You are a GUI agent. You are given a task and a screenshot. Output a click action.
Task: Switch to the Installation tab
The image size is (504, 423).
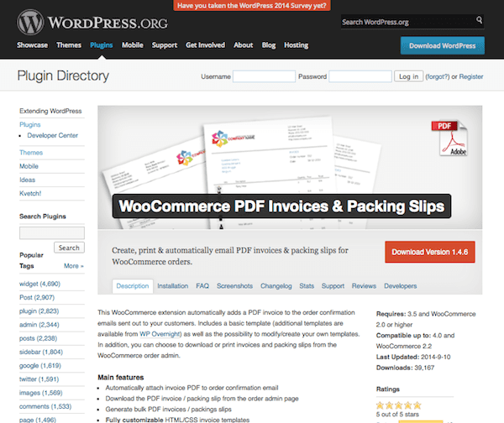172,286
